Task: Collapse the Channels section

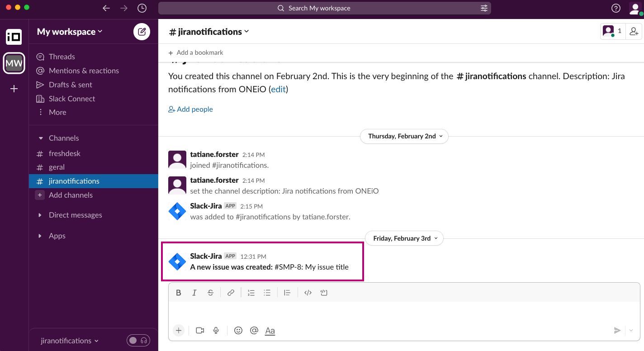Action: [x=40, y=138]
